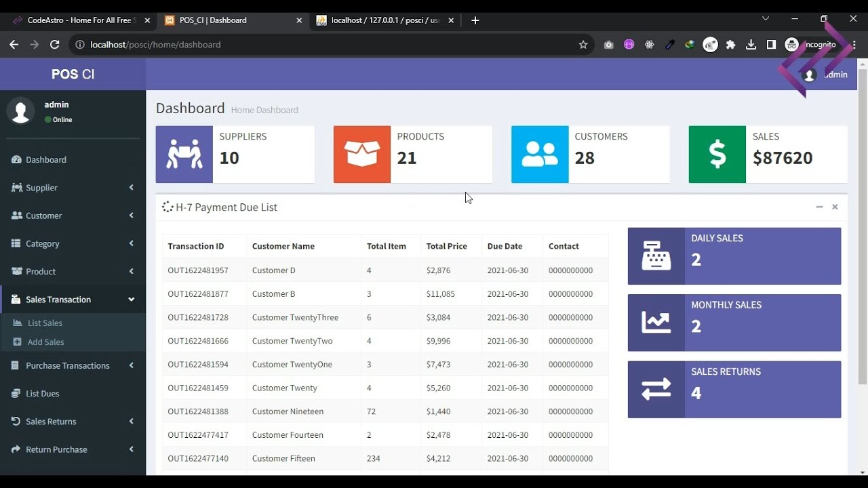This screenshot has height=488, width=868.
Task: Open the Dashboard sidebar item
Action: tap(73, 160)
